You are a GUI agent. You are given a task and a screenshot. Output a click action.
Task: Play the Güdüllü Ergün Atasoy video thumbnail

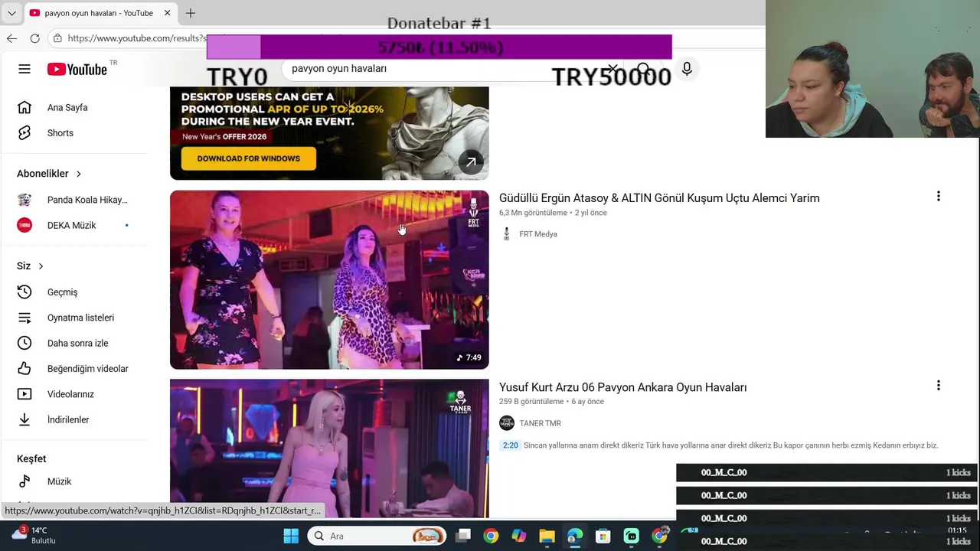[x=329, y=279]
